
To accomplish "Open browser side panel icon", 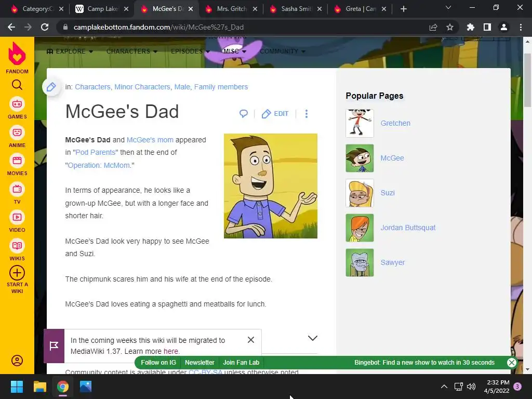I will pos(487,27).
